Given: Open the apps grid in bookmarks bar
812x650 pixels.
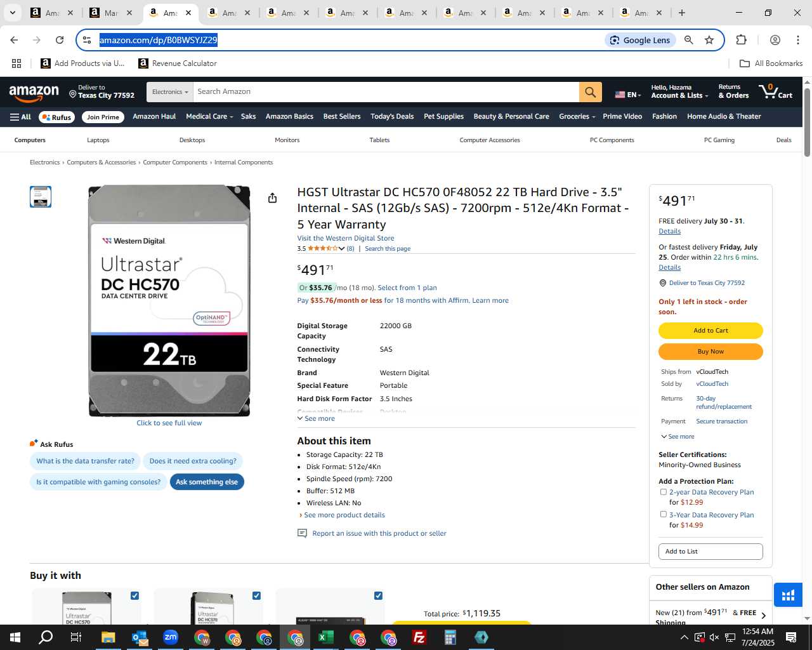Looking at the screenshot, I should pos(16,63).
